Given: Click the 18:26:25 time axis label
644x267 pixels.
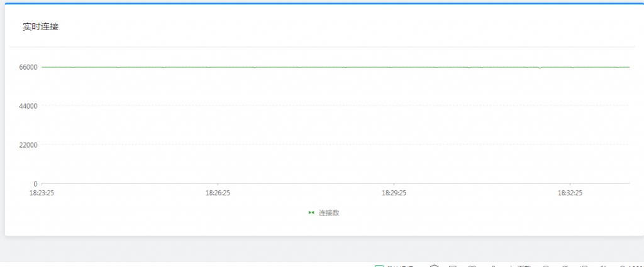Looking at the screenshot, I should (x=218, y=193).
